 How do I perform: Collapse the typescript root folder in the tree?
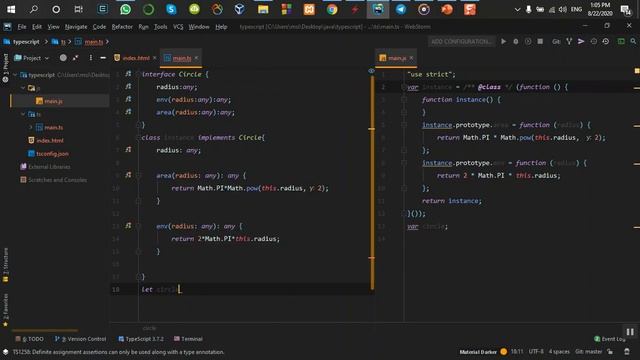16,75
